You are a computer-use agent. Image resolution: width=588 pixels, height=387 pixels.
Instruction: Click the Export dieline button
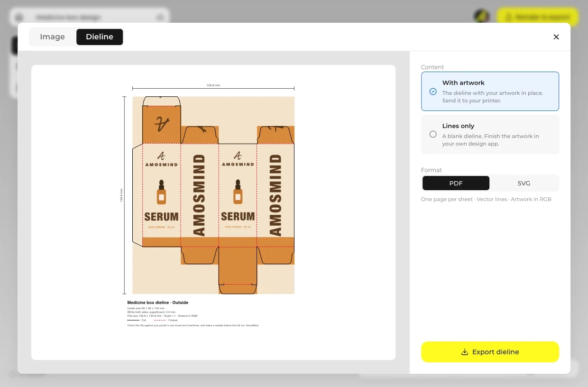click(490, 352)
